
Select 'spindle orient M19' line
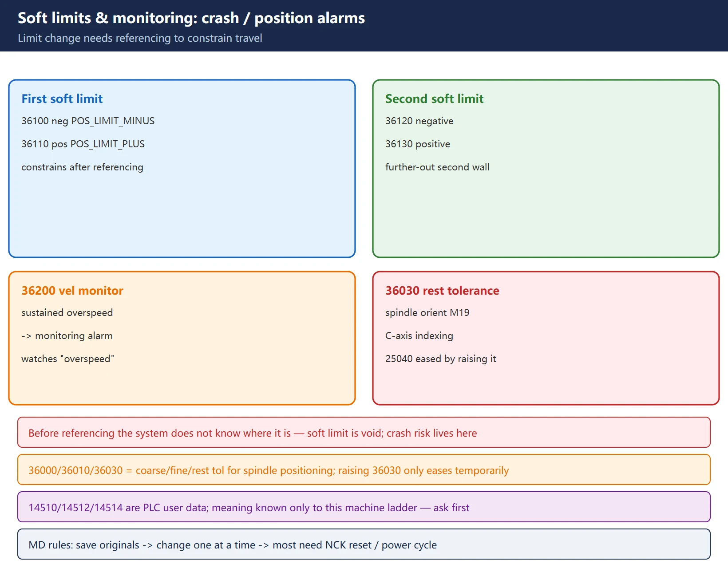pos(427,312)
